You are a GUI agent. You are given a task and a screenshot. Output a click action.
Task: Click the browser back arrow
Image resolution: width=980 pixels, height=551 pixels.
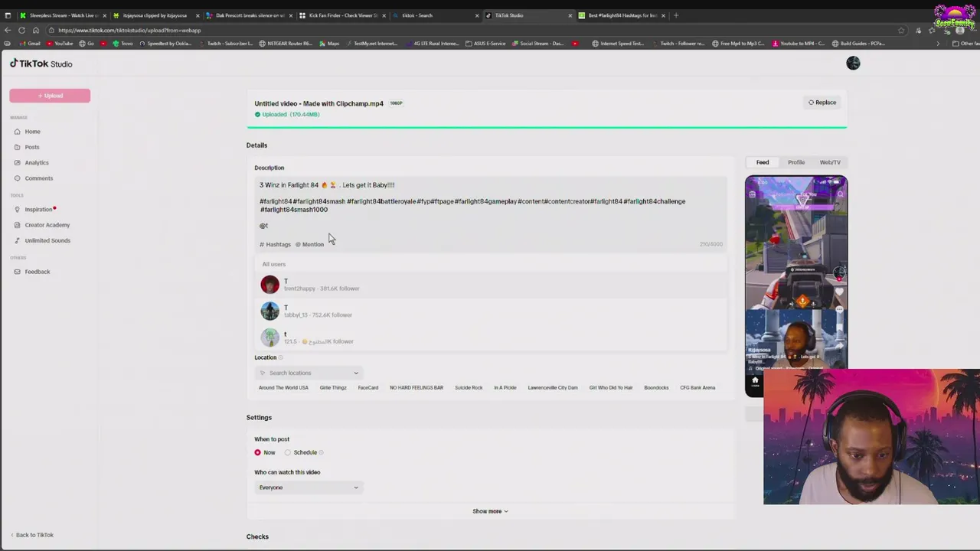tap(8, 30)
